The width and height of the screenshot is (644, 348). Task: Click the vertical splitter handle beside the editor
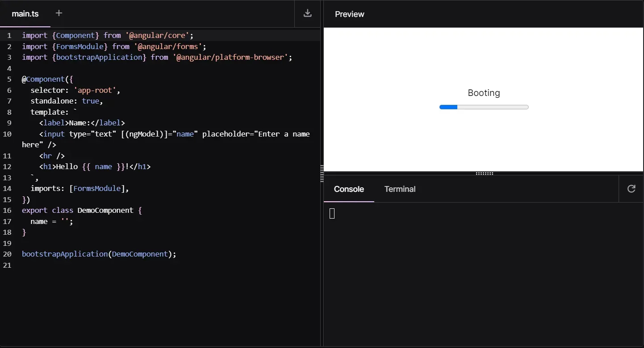pos(322,174)
